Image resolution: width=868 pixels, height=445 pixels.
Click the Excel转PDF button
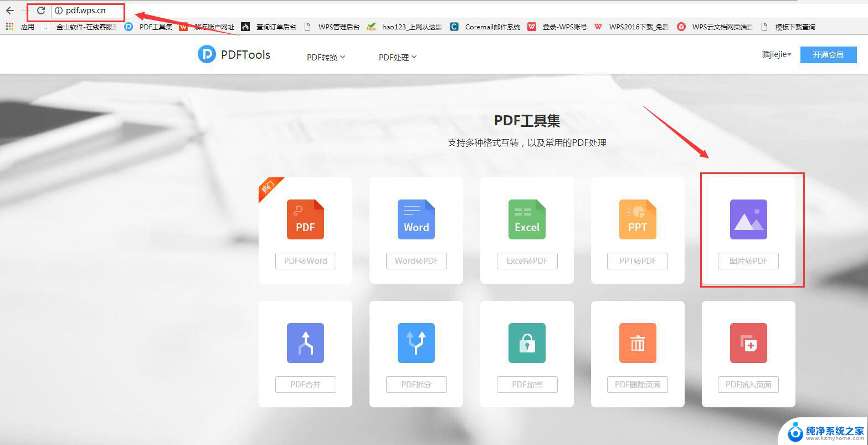click(527, 261)
